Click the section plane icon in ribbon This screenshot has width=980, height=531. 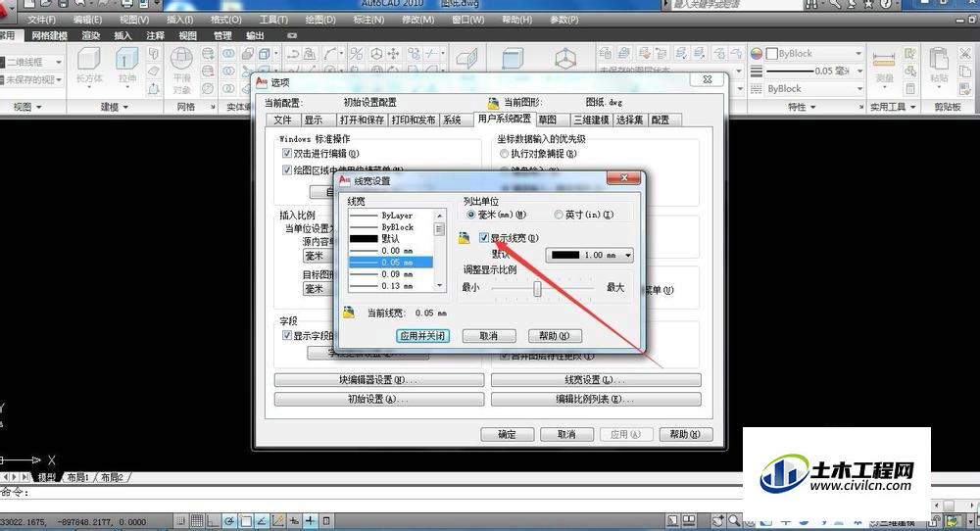466,60
